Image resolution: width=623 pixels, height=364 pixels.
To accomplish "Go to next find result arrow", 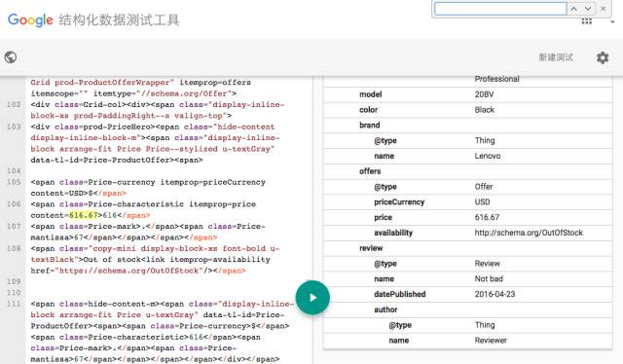I will point(588,9).
